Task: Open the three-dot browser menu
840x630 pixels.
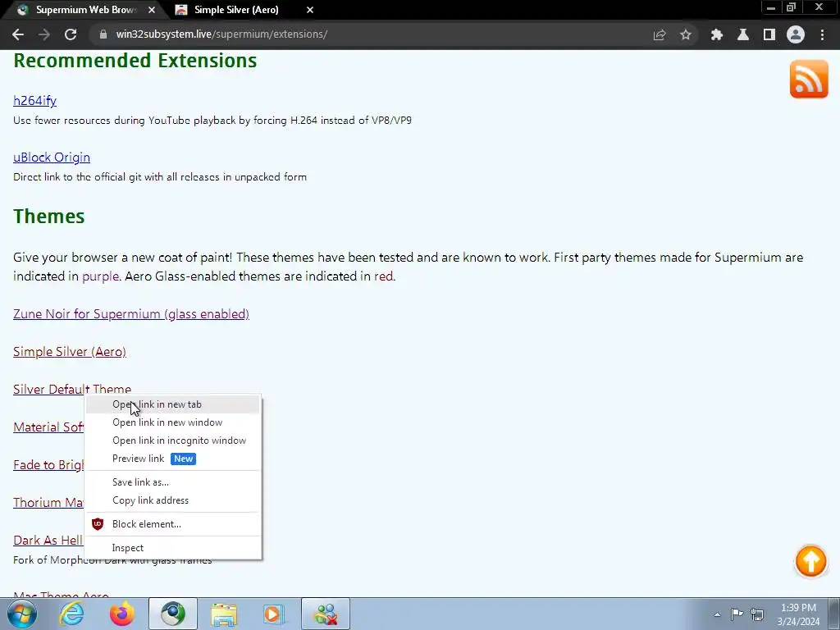Action: tap(822, 34)
